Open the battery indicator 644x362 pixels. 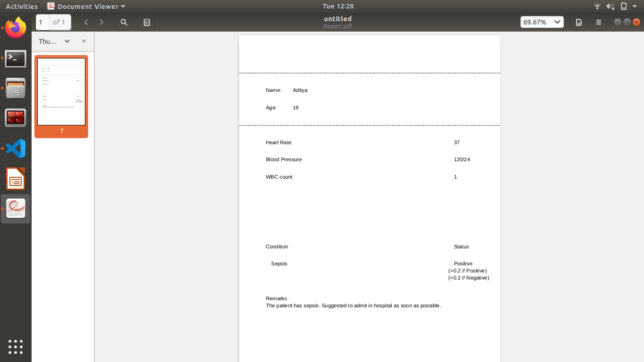(x=624, y=6)
